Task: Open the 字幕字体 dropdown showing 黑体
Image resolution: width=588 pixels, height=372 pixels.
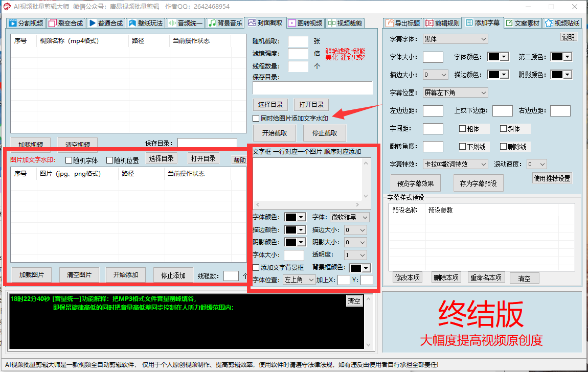Action: coord(455,39)
